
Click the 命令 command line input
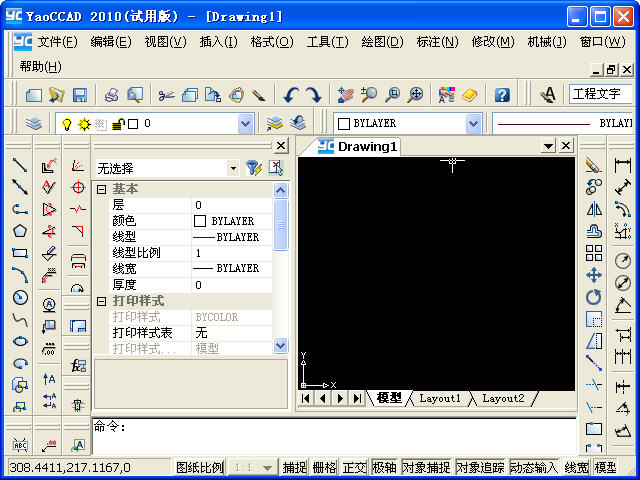[334, 436]
